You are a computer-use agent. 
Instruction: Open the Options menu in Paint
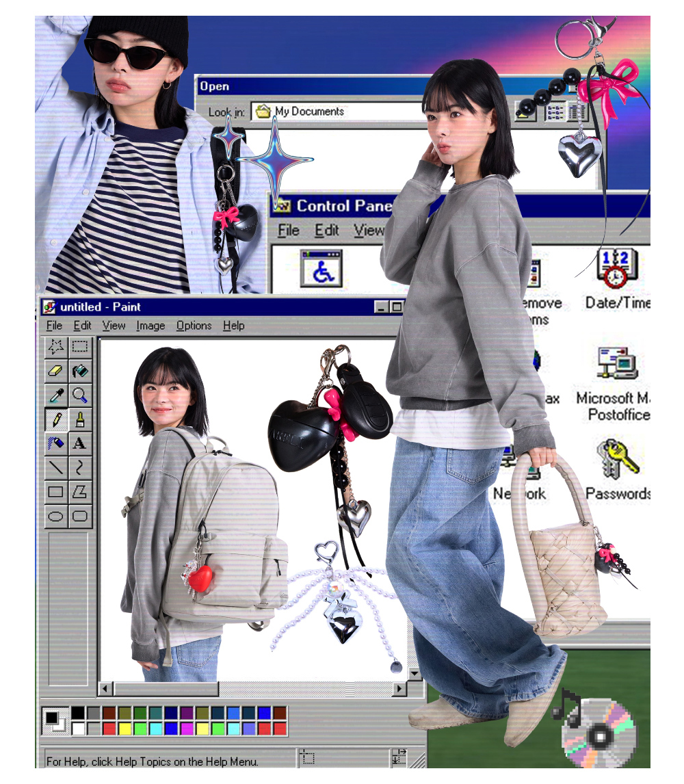pyautogui.click(x=194, y=326)
